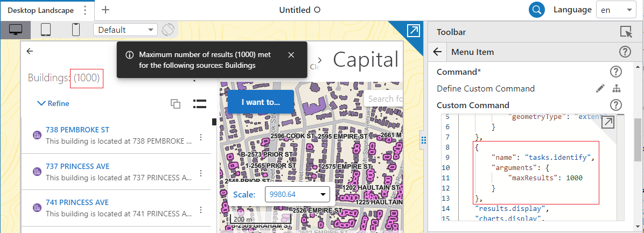Open preview in new window from blue corner

point(413,31)
